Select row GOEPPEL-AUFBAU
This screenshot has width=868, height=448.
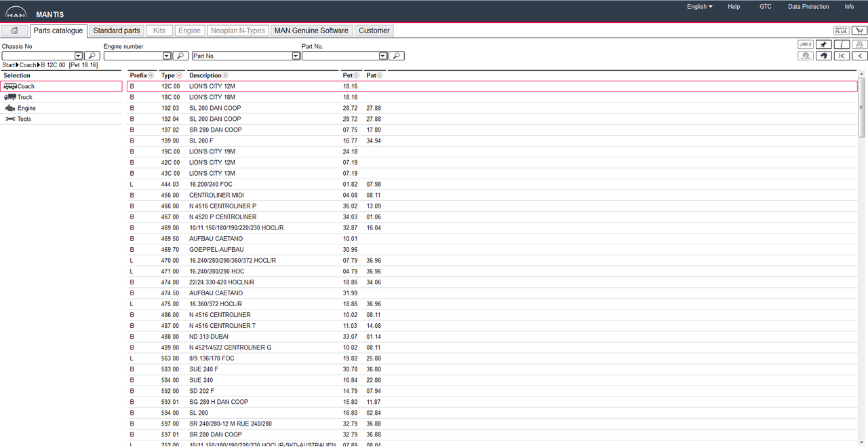(492, 249)
